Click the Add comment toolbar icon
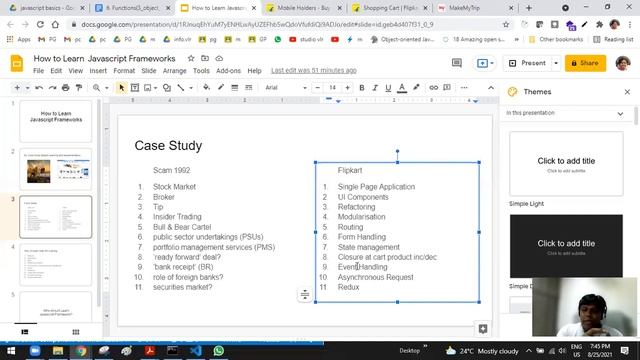 point(447,88)
